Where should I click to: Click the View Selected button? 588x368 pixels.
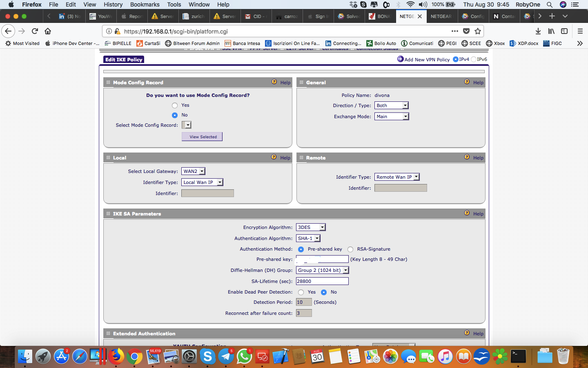(202, 137)
